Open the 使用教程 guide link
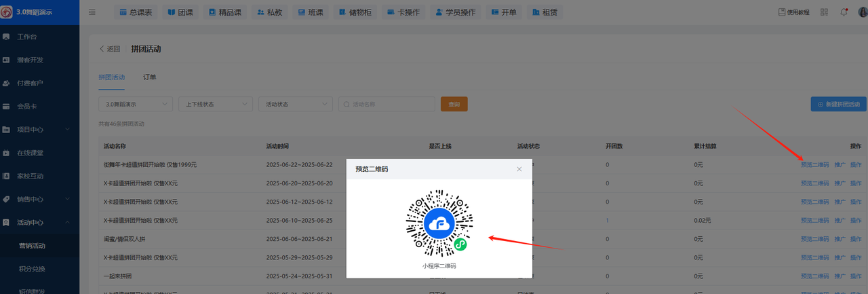The width and height of the screenshot is (868, 294). tap(793, 12)
